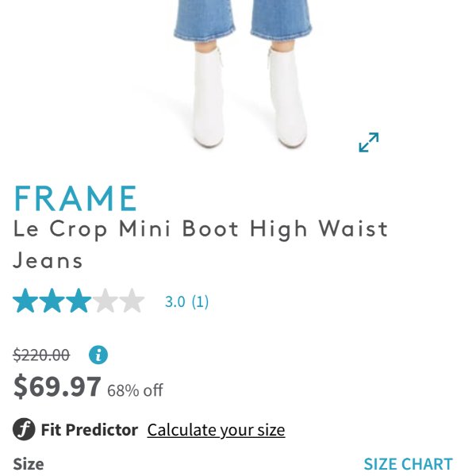Open the FRAME brand page link

(x=75, y=198)
